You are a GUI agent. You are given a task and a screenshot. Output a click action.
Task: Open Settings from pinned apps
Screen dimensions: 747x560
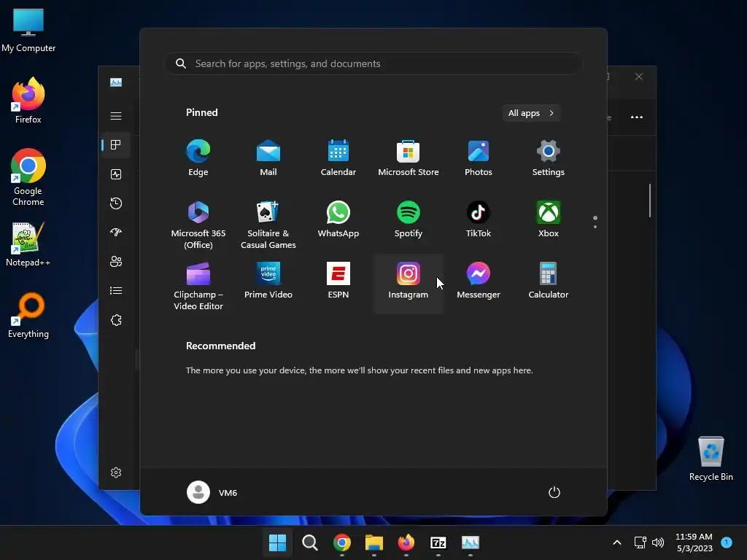point(549,158)
